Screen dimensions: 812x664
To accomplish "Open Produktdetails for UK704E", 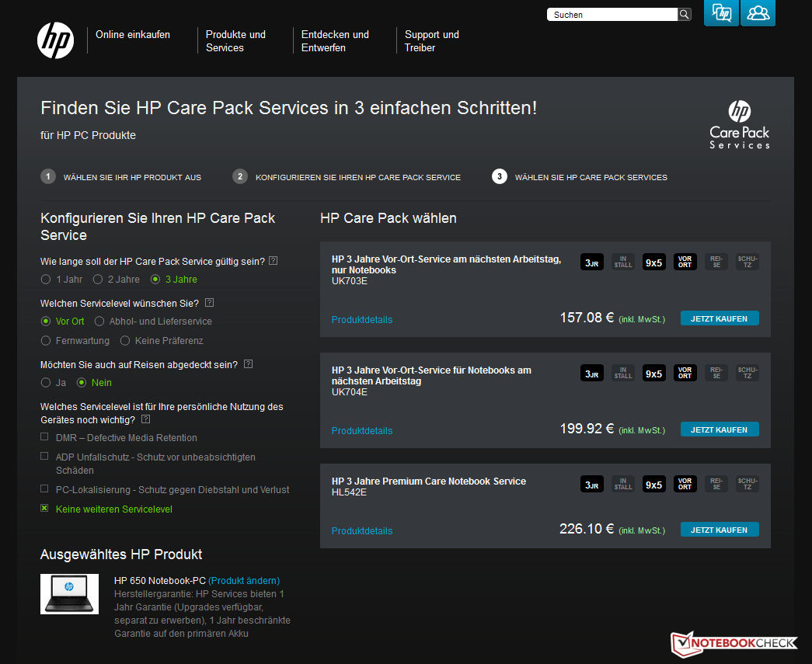I will [x=362, y=430].
